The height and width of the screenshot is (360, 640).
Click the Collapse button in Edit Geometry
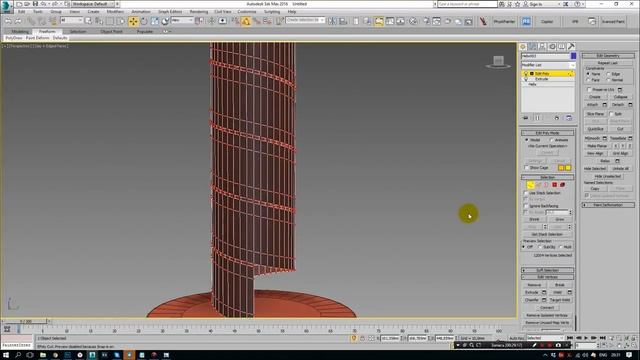click(620, 97)
